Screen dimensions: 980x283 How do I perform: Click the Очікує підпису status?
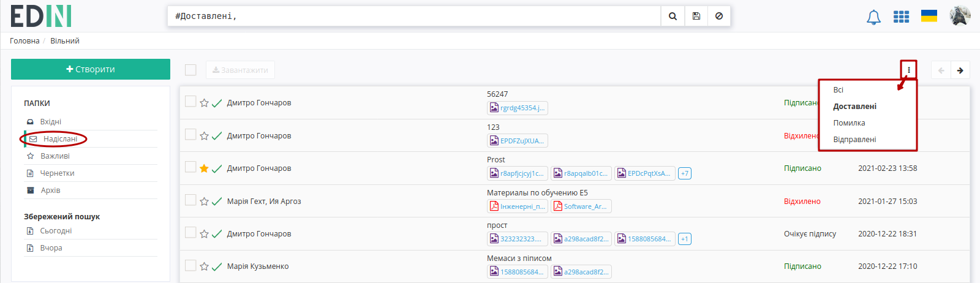tap(810, 234)
